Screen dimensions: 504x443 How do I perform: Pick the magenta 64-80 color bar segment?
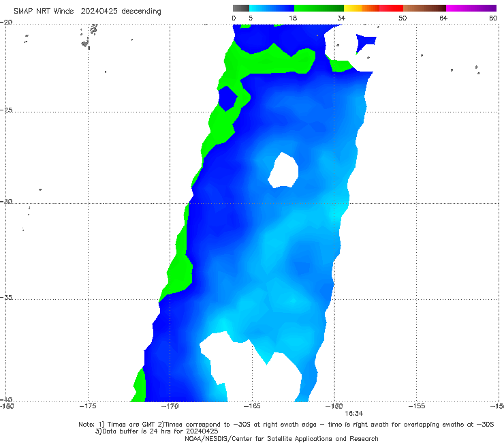click(471, 8)
